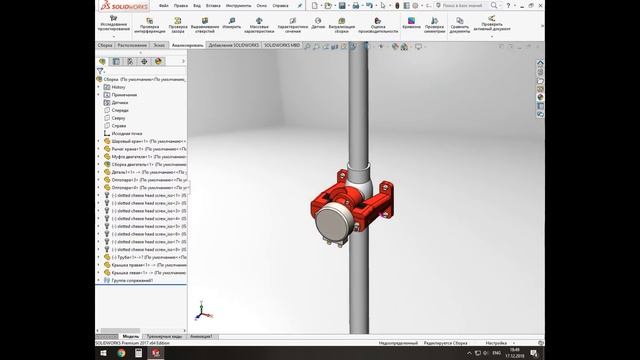Viewport: 640px width, 360px height.
Task: Select Рычаг крана<1> component
Action: [145, 149]
